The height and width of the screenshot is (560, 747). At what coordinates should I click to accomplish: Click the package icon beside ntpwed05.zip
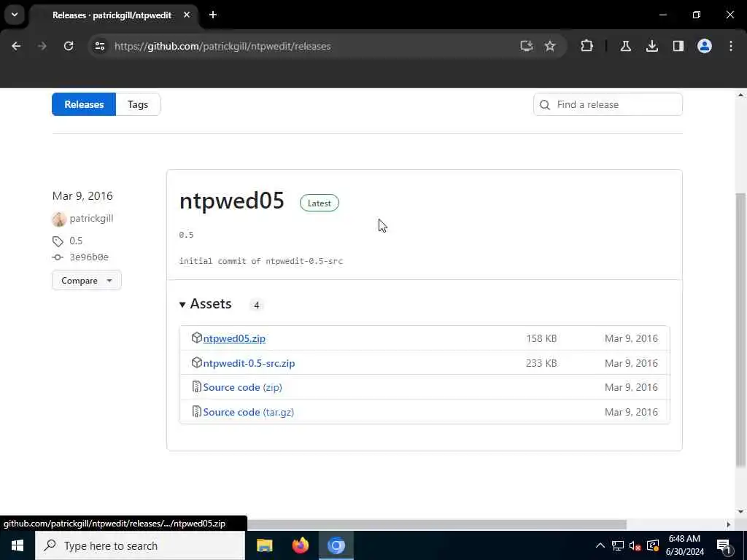tap(196, 338)
